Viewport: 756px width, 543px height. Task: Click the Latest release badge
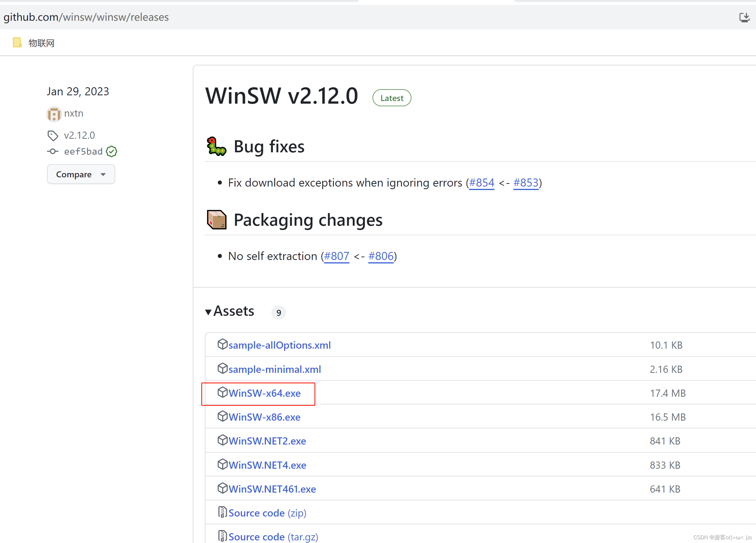coord(391,98)
